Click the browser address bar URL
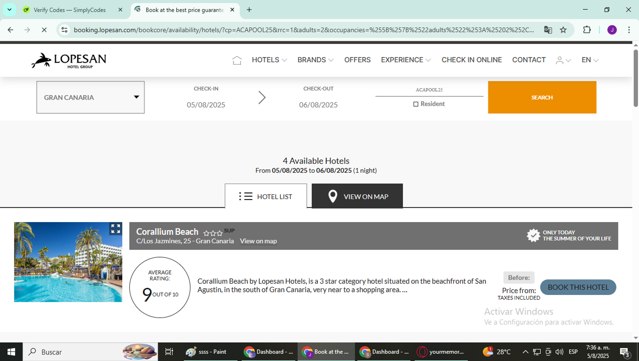Image resolution: width=639 pixels, height=361 pixels. [304, 30]
